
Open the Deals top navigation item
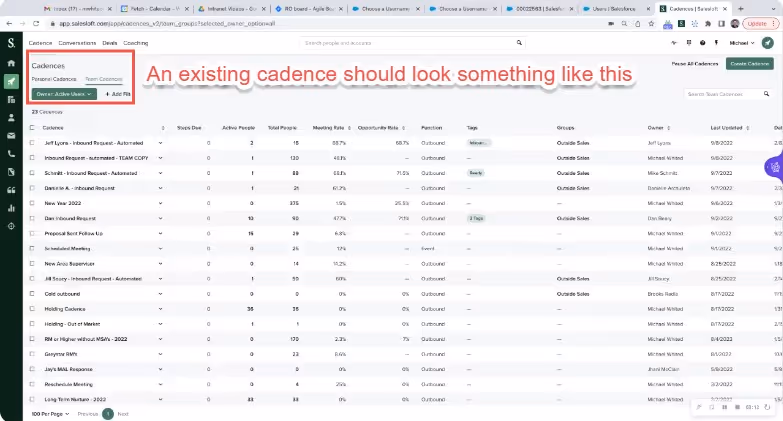click(x=110, y=43)
